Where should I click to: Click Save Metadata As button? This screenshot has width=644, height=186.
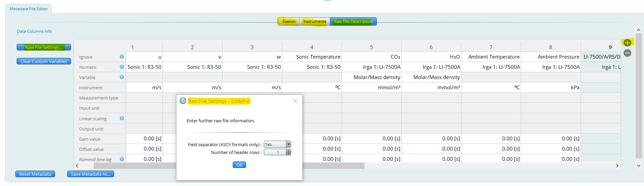pyautogui.click(x=90, y=174)
